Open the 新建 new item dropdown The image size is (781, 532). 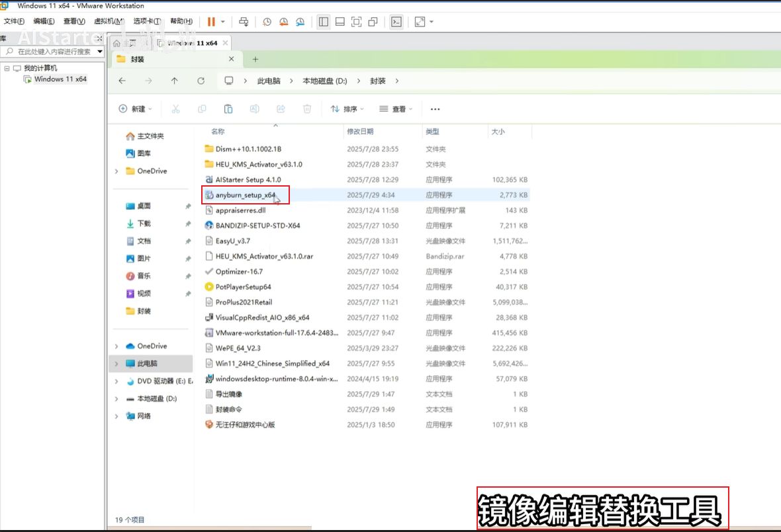135,109
